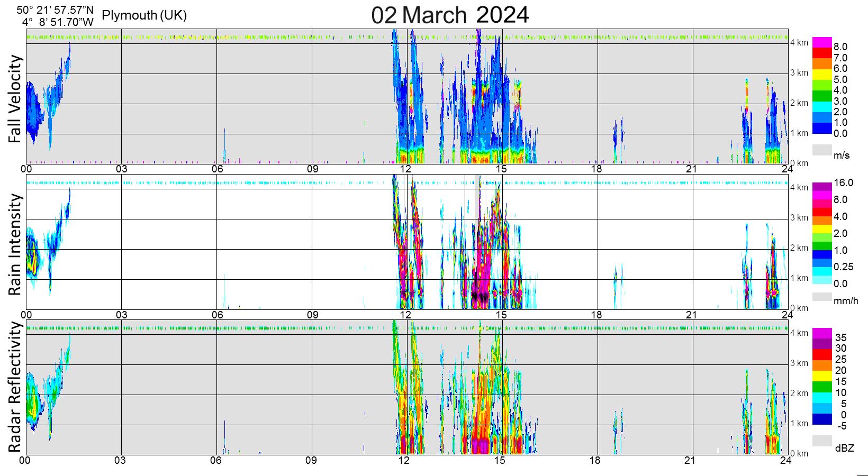868x476 pixels.
Task: Click the gray swatch beside the dBZ unit
Action: pos(822,441)
